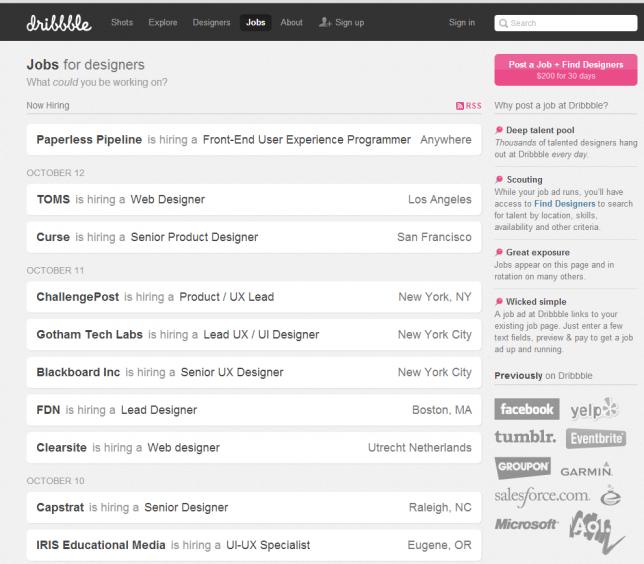Click the 'Los Angeles' location text
The image size is (644, 564).
tap(439, 200)
